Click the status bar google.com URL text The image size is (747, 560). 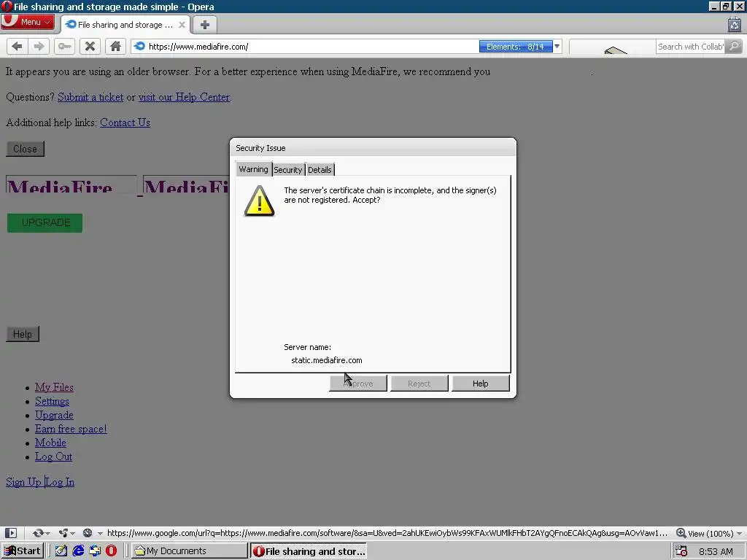pyautogui.click(x=387, y=533)
